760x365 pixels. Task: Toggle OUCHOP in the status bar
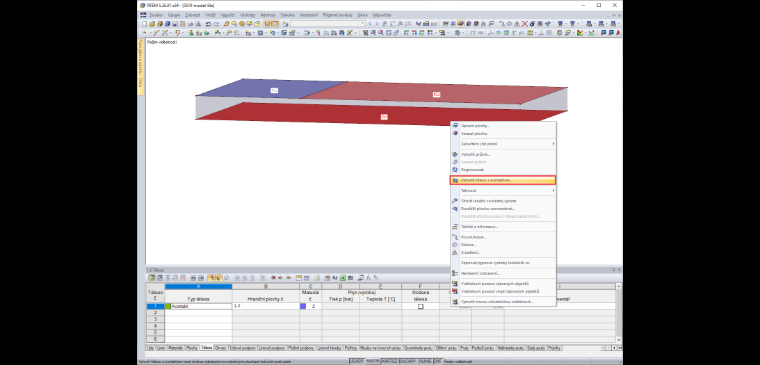click(x=408, y=361)
